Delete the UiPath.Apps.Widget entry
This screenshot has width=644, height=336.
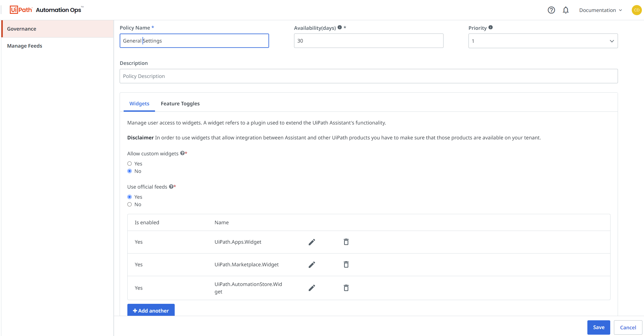tap(346, 242)
